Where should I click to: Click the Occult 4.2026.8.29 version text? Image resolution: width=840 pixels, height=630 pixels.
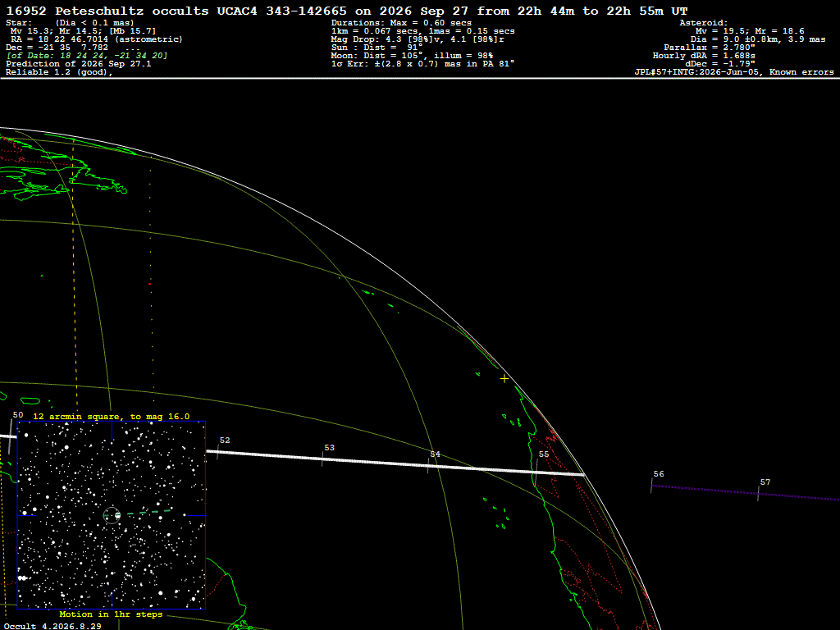click(52, 626)
